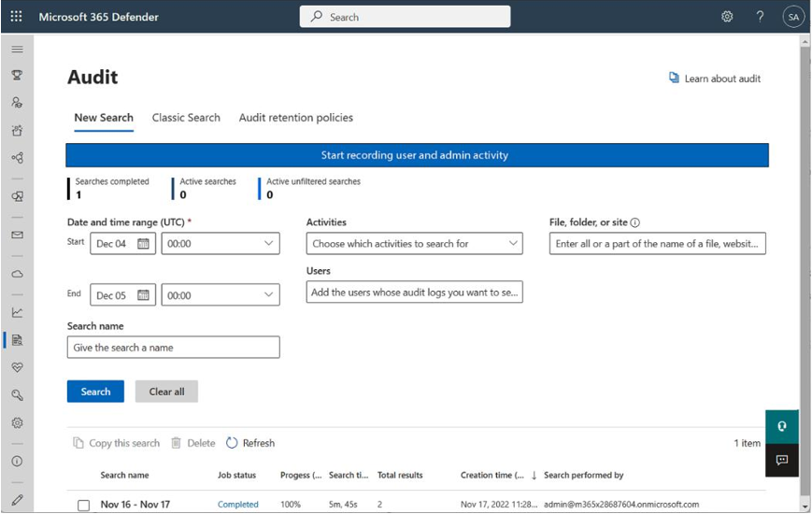Collapse the navigation hamburger menu

17,50
